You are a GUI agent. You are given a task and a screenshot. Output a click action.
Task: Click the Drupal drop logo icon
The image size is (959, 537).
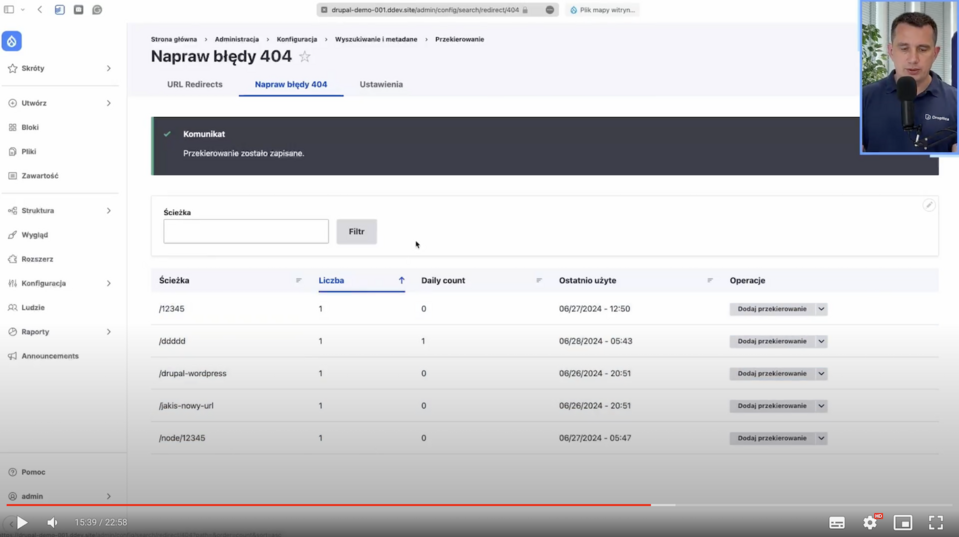coord(12,41)
